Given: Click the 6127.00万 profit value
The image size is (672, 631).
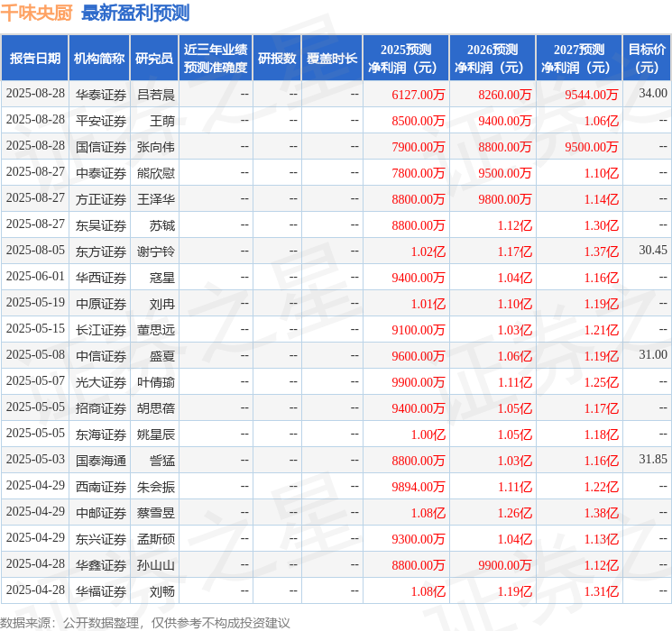Looking at the screenshot, I should click(x=419, y=95).
